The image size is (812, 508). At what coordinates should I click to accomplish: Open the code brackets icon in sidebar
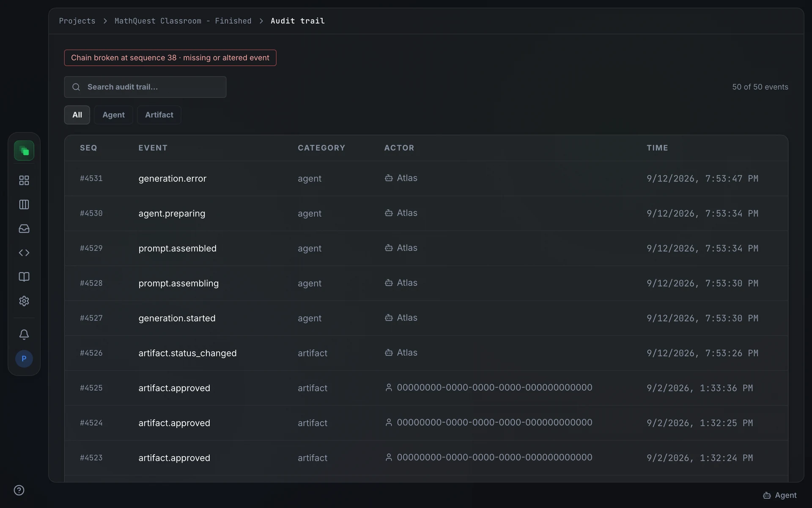[24, 253]
